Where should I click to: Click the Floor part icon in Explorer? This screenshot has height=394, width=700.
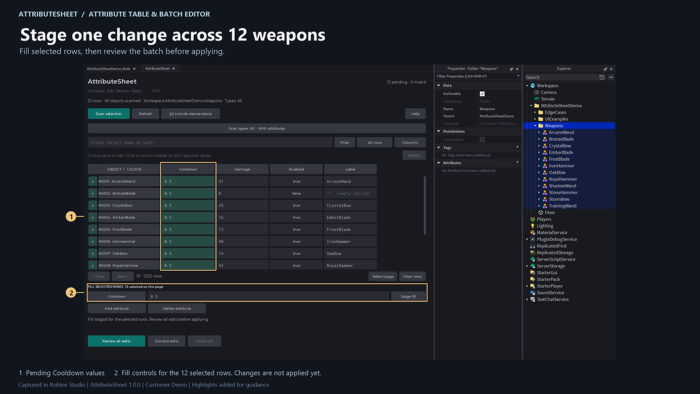click(541, 213)
